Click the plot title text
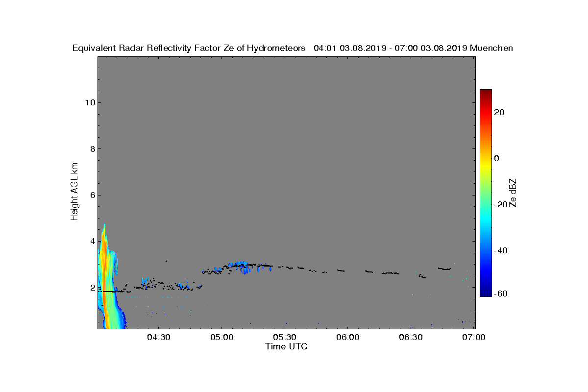Viewport: 588px width, 392px height. point(293,48)
